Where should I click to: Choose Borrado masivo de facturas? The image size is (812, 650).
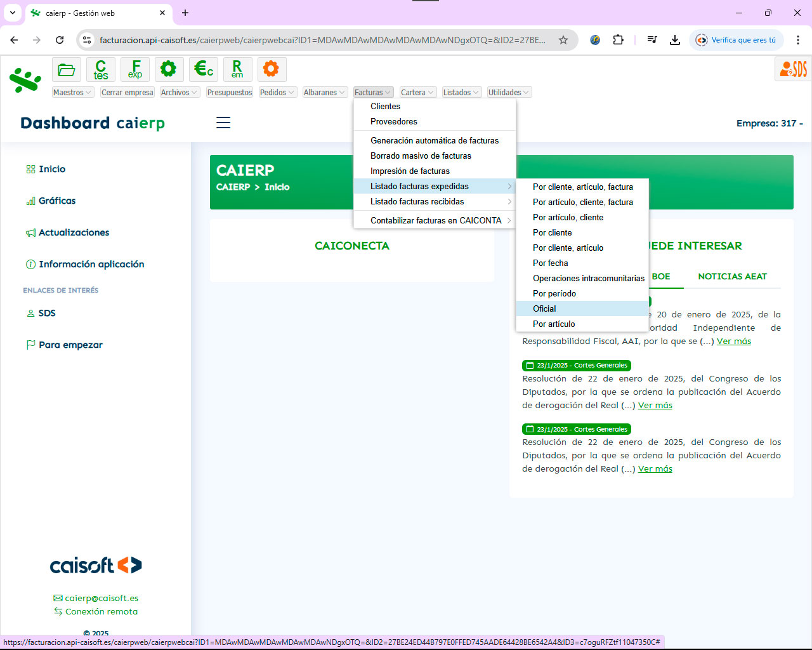[435, 156]
